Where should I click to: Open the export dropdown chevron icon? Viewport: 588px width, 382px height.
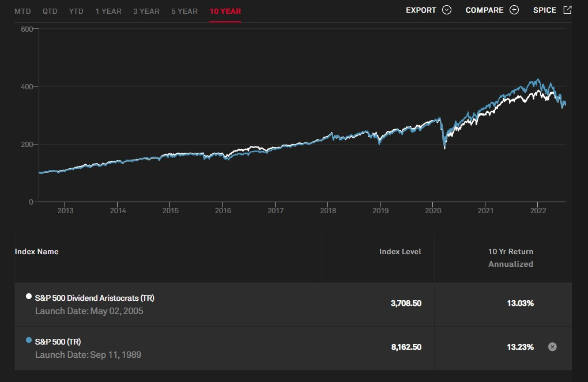click(447, 10)
